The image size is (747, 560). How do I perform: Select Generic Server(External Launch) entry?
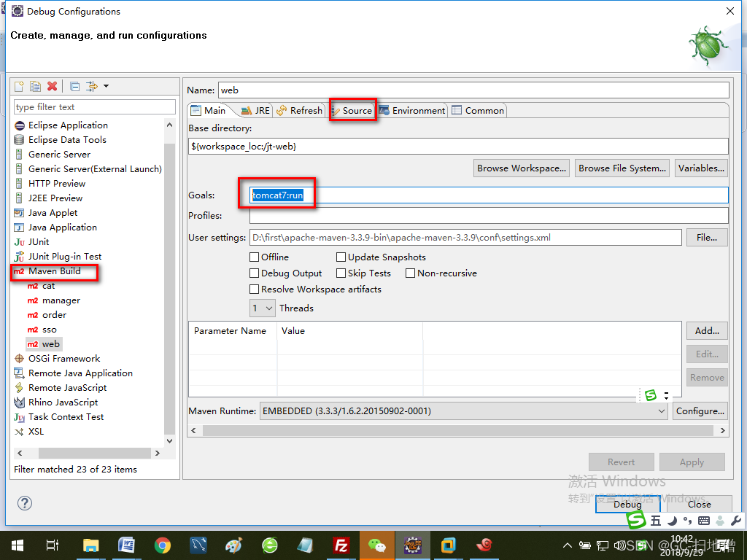[95, 169]
